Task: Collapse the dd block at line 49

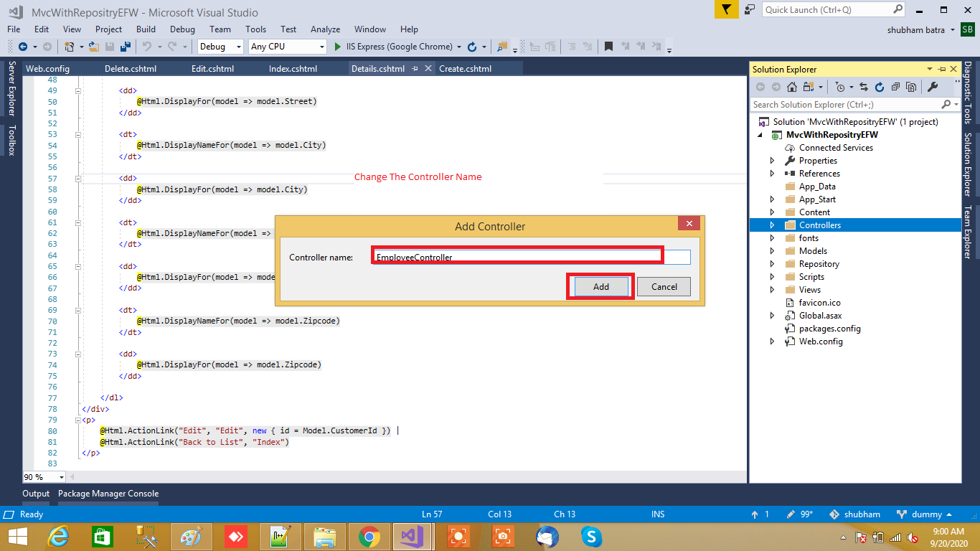Action: click(77, 91)
